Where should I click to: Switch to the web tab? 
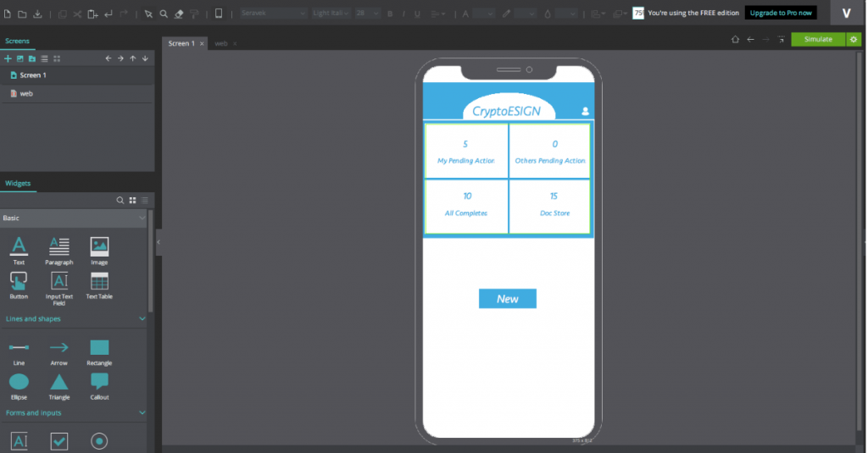coord(221,43)
